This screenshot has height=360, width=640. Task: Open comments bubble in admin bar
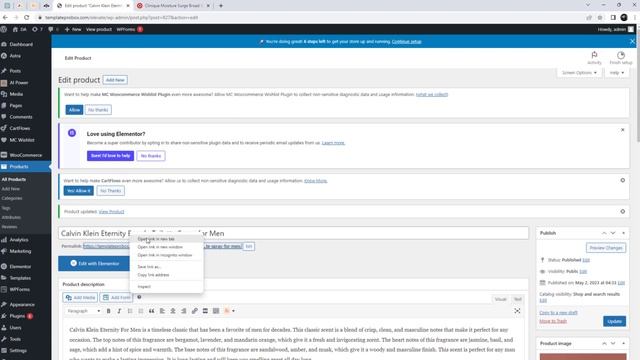(51, 29)
